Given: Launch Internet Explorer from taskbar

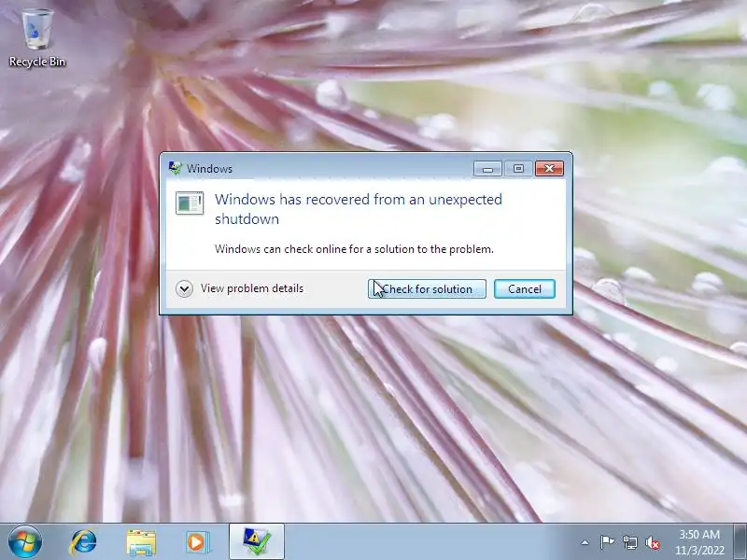Looking at the screenshot, I should [84, 542].
